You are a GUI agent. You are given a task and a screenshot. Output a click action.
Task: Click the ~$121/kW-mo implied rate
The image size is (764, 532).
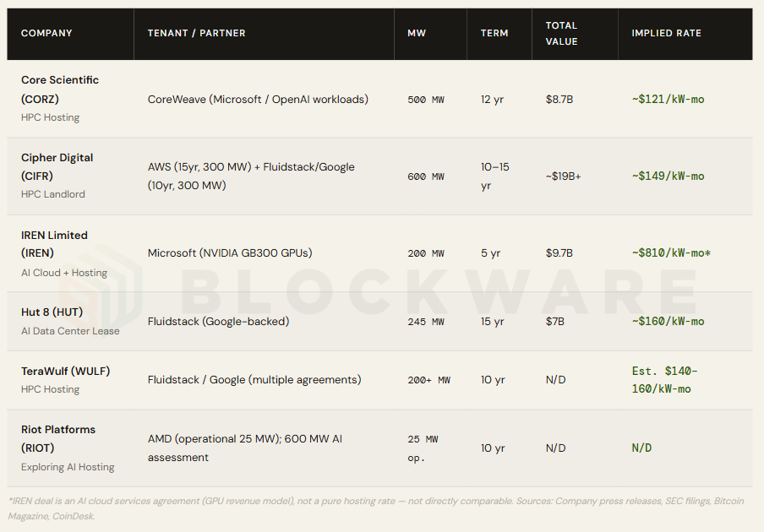pyautogui.click(x=668, y=100)
